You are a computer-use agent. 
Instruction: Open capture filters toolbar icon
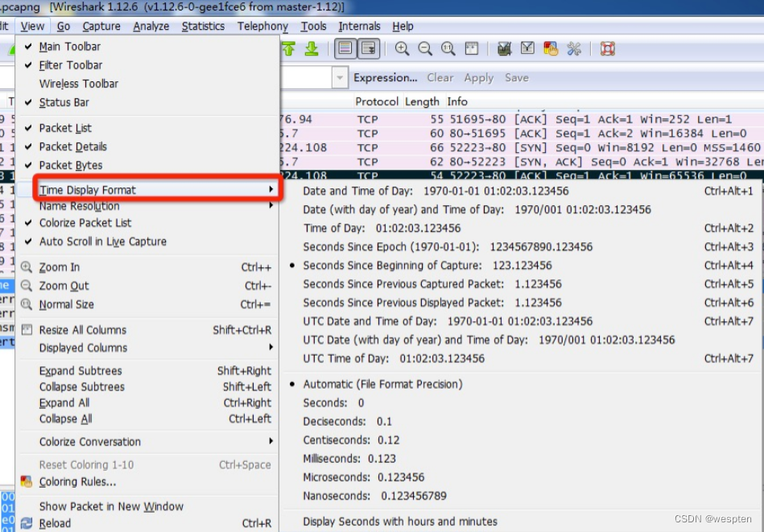[x=504, y=48]
